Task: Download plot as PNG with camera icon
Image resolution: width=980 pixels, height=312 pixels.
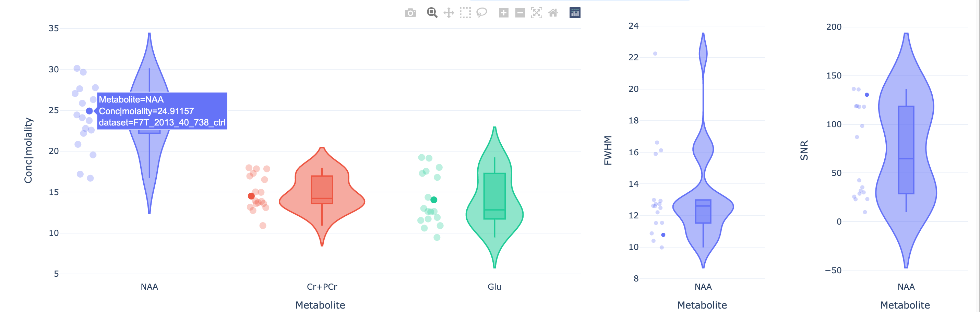Action: [x=410, y=13]
